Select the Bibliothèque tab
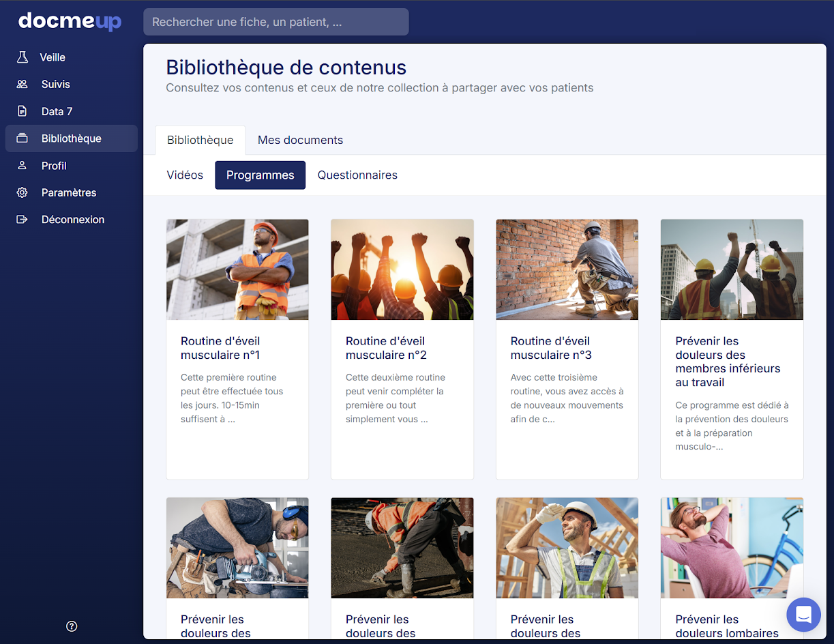Screen dimensions: 834x644 coord(200,140)
